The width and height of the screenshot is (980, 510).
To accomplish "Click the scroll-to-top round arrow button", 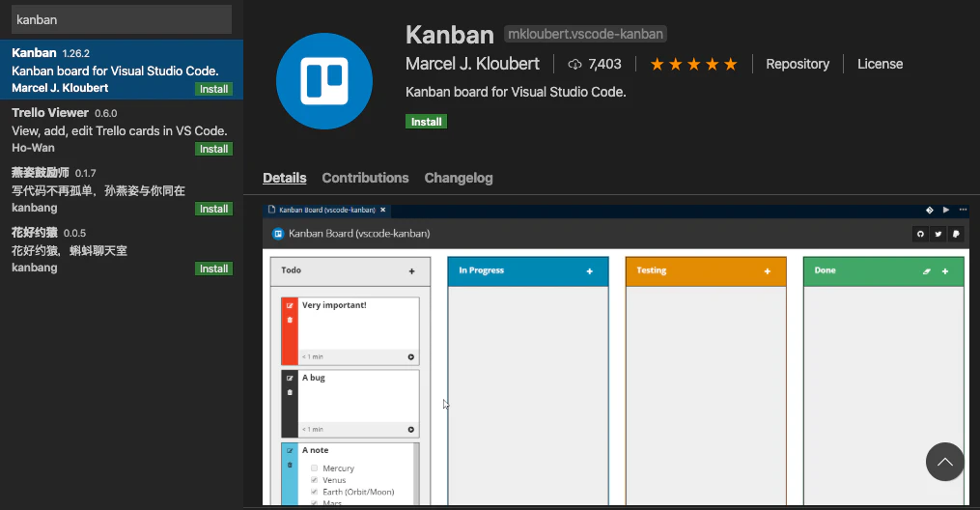I will [x=944, y=462].
